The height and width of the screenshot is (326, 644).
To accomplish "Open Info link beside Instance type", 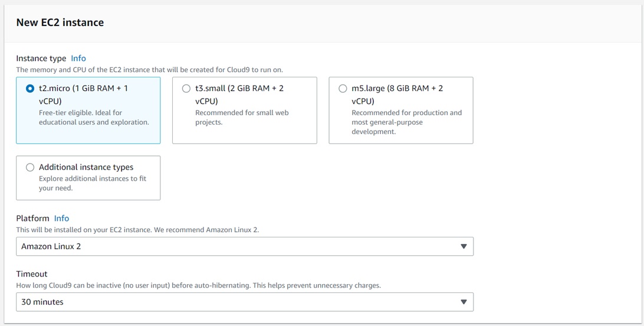I will click(78, 58).
